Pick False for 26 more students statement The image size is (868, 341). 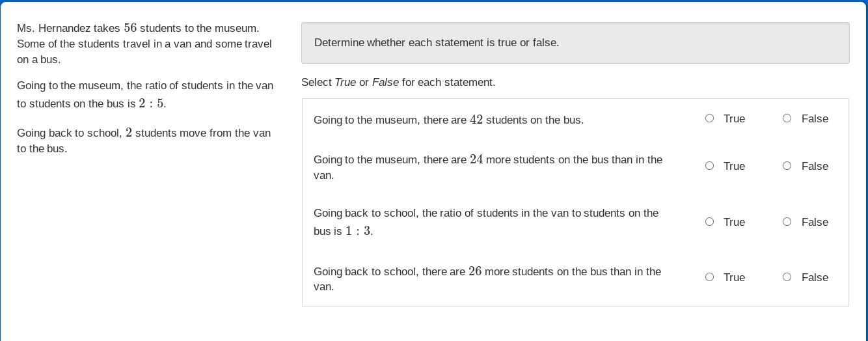[787, 277]
